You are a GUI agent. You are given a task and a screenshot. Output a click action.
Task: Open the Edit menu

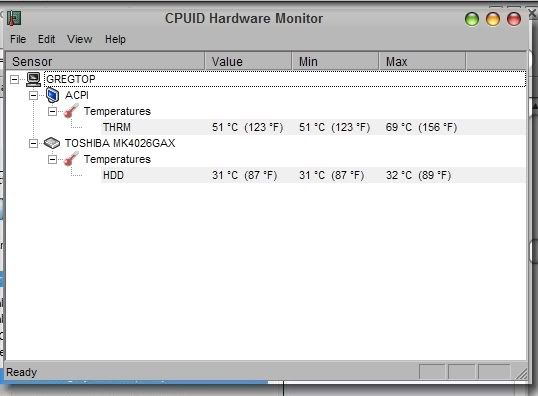point(46,39)
